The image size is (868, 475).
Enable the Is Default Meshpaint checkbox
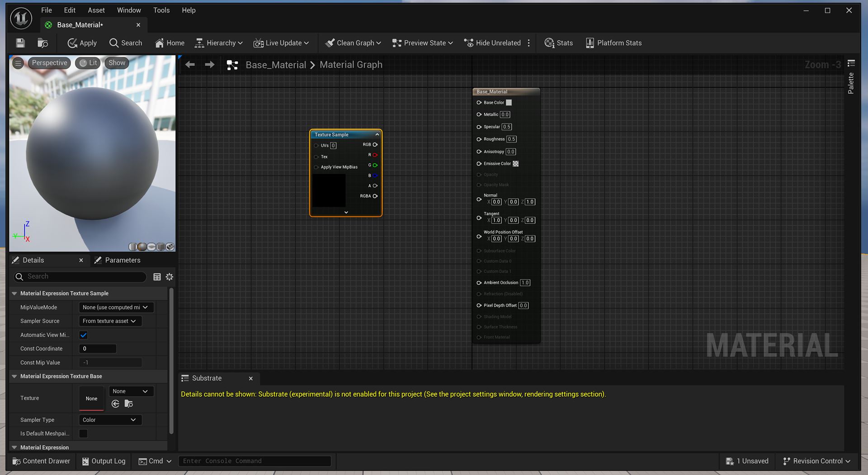(83, 433)
